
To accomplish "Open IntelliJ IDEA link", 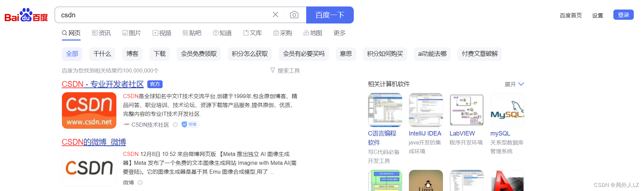I will (x=425, y=133).
